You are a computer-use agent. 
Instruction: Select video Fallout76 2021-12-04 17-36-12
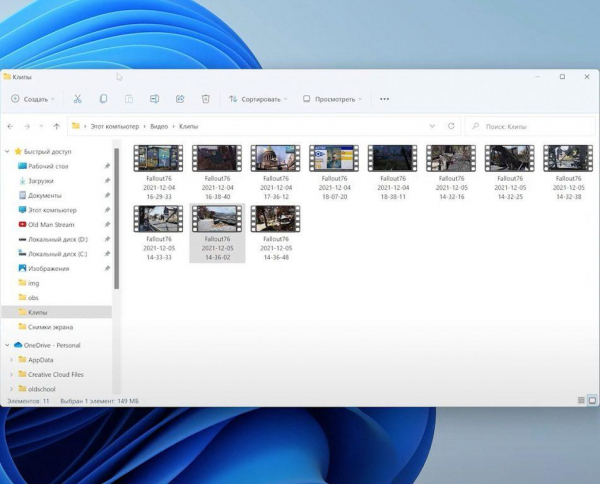click(276, 173)
